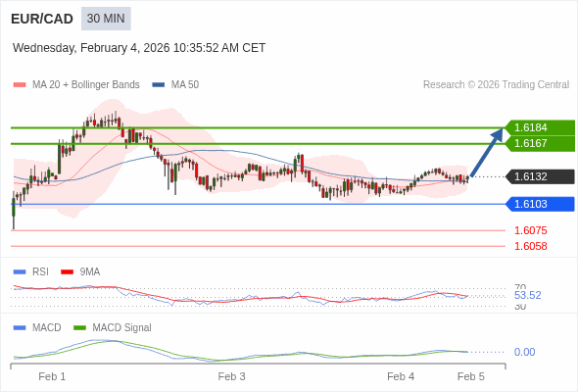Click the 9MA red legend swatch
The image size is (578, 392).
click(x=67, y=272)
